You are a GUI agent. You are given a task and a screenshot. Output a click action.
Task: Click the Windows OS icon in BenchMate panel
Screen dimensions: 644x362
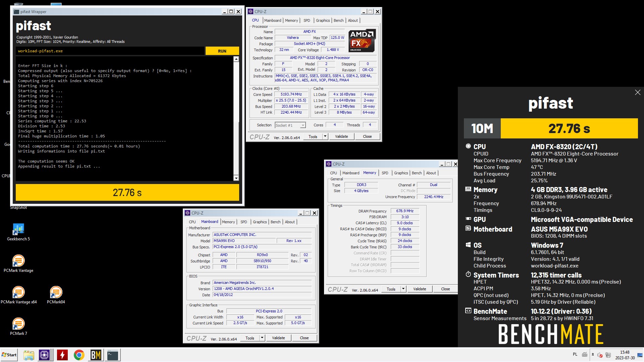[468, 245]
